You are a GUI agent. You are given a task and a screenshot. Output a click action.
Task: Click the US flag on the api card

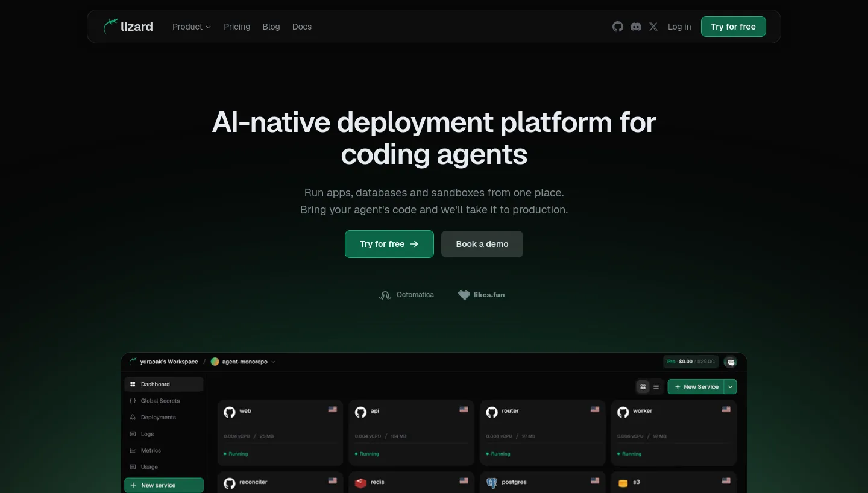464,409
